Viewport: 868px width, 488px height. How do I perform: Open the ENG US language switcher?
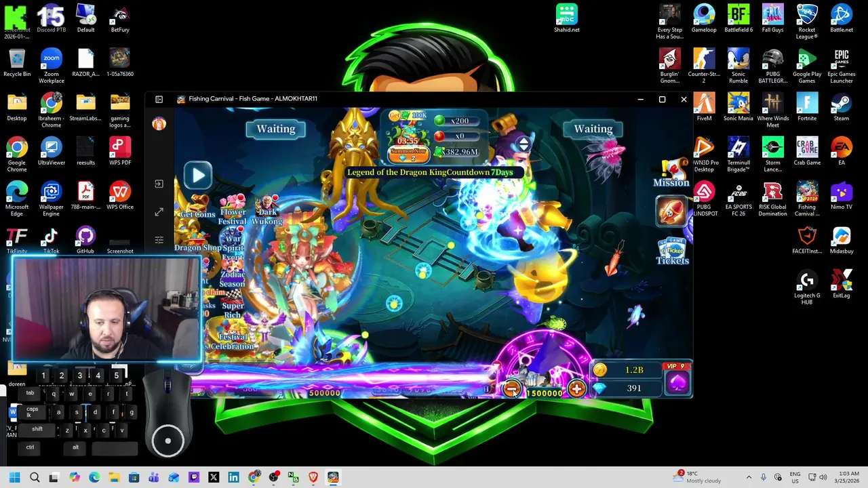pos(795,477)
